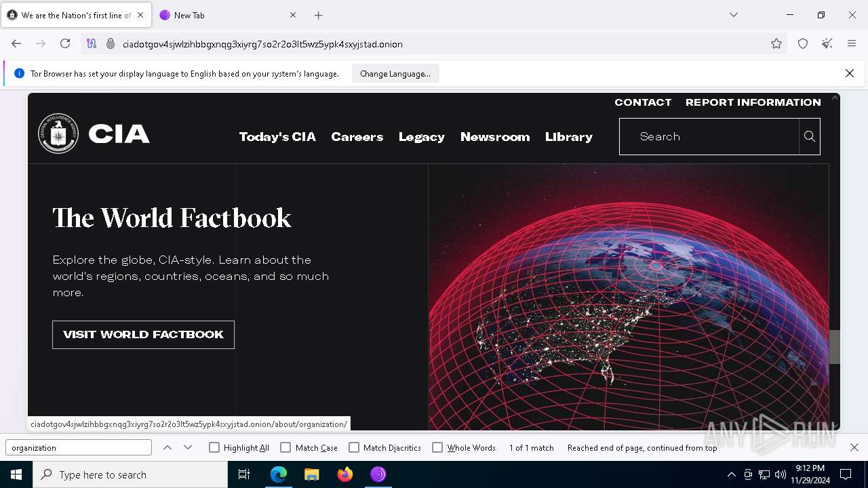Dismiss the language notification bar
The width and height of the screenshot is (868, 488).
pyautogui.click(x=850, y=73)
